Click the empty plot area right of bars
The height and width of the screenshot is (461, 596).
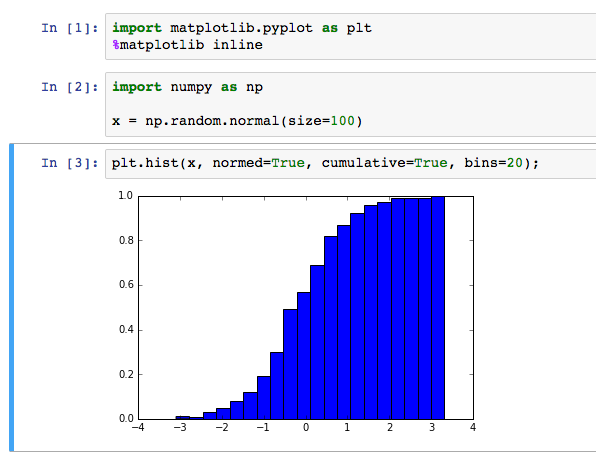[459, 308]
